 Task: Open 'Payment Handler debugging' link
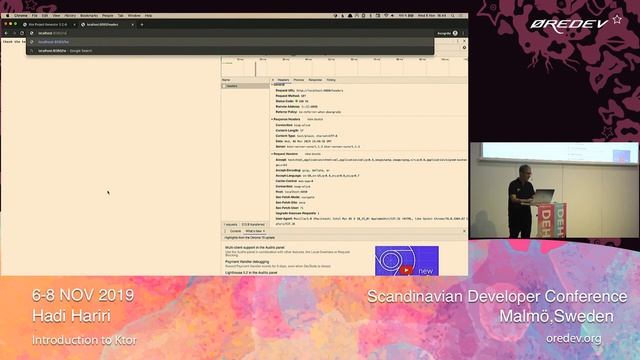pyautogui.click(x=247, y=262)
